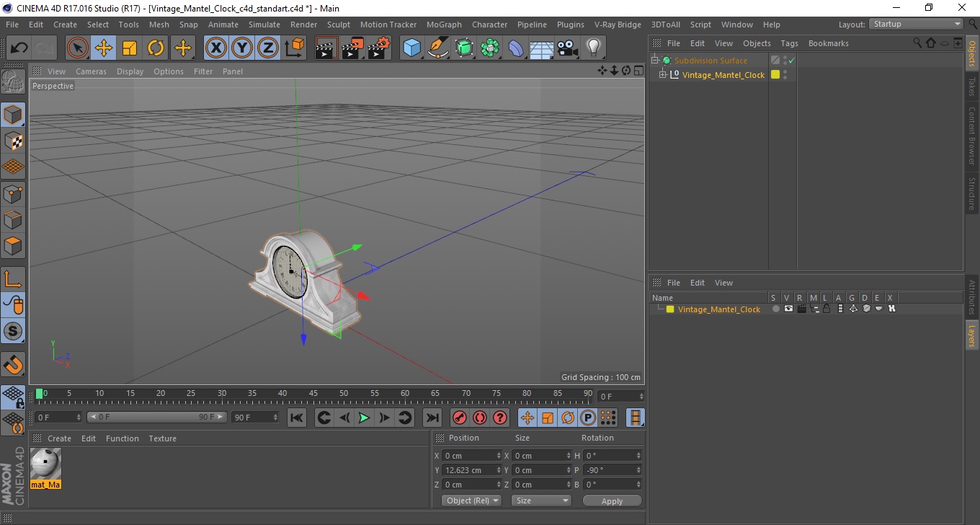Toggle the X axis lock

coord(216,48)
